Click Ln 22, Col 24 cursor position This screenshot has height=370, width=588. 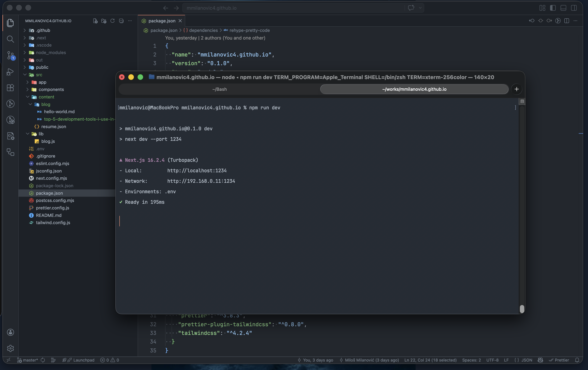[430, 360]
